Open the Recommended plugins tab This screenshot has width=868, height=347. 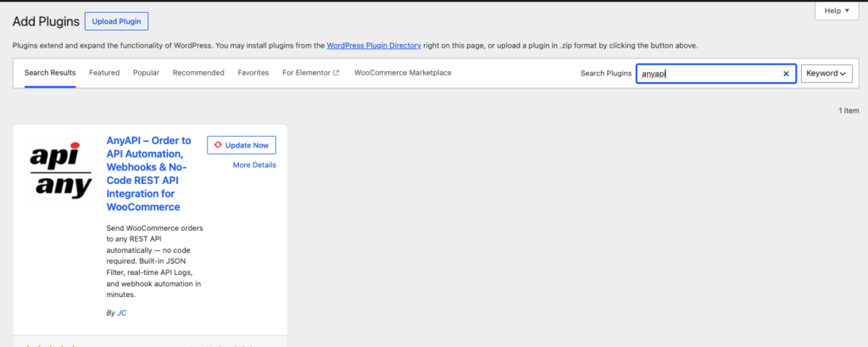(x=198, y=73)
